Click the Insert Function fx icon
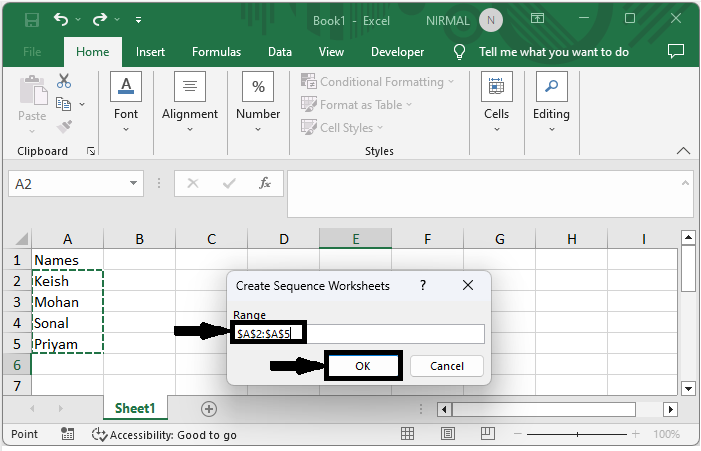 click(x=265, y=184)
